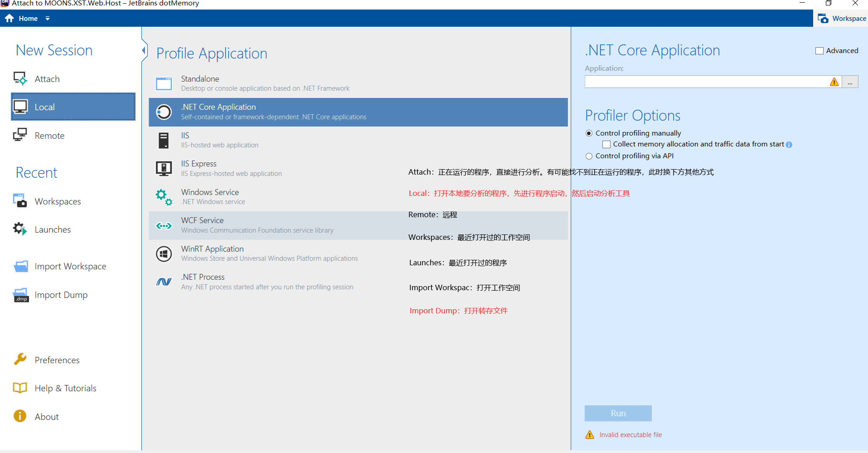
Task: Select IIS Express profile option
Action: pyautogui.click(x=358, y=169)
